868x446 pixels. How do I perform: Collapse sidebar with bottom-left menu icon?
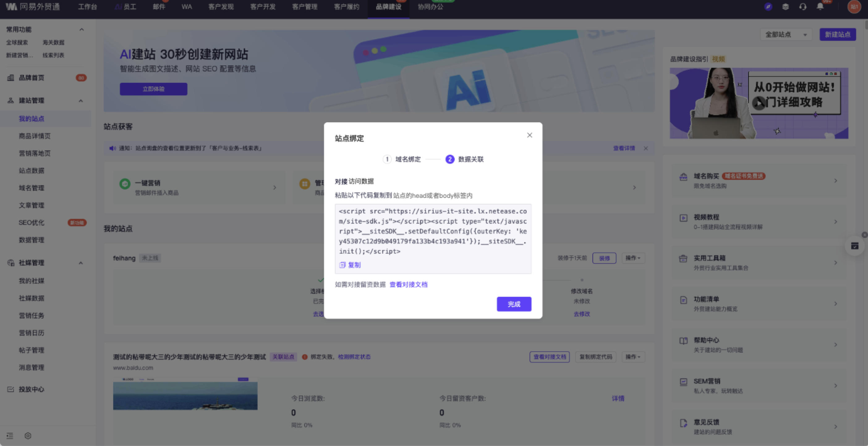[x=10, y=436]
